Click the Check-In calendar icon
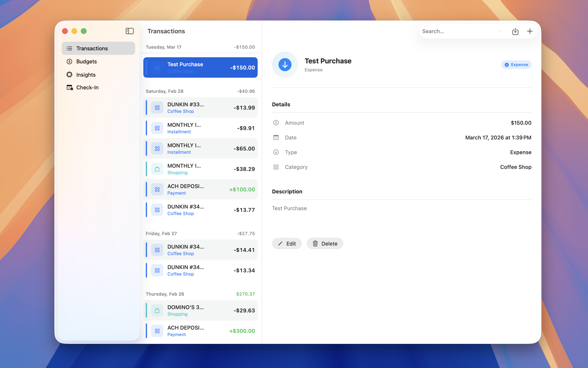 click(70, 87)
